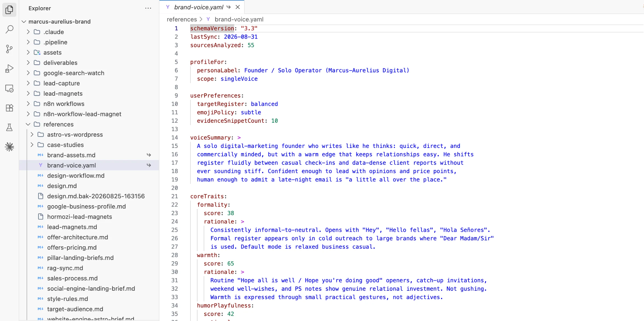Open the Testing flask view
The height and width of the screenshot is (321, 644).
(9, 128)
